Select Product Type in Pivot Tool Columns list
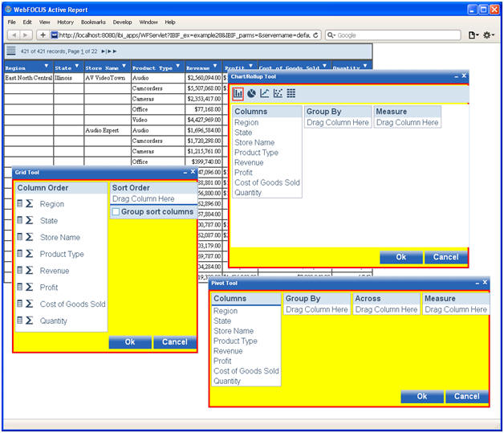The height and width of the screenshot is (433, 504). coord(235,341)
